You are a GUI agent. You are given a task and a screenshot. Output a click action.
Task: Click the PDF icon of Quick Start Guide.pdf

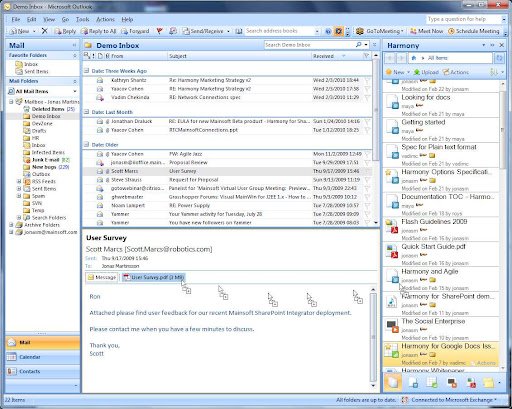[395, 255]
